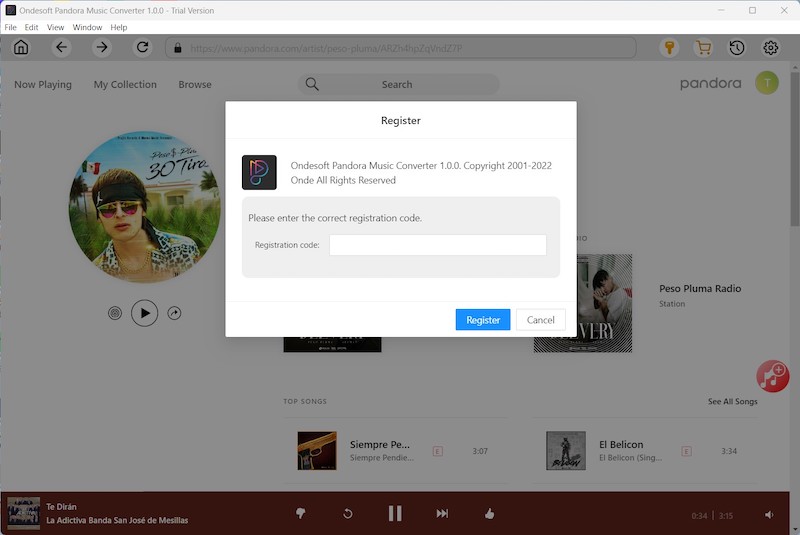Open the Window menu
The width and height of the screenshot is (800, 535).
coord(87,27)
